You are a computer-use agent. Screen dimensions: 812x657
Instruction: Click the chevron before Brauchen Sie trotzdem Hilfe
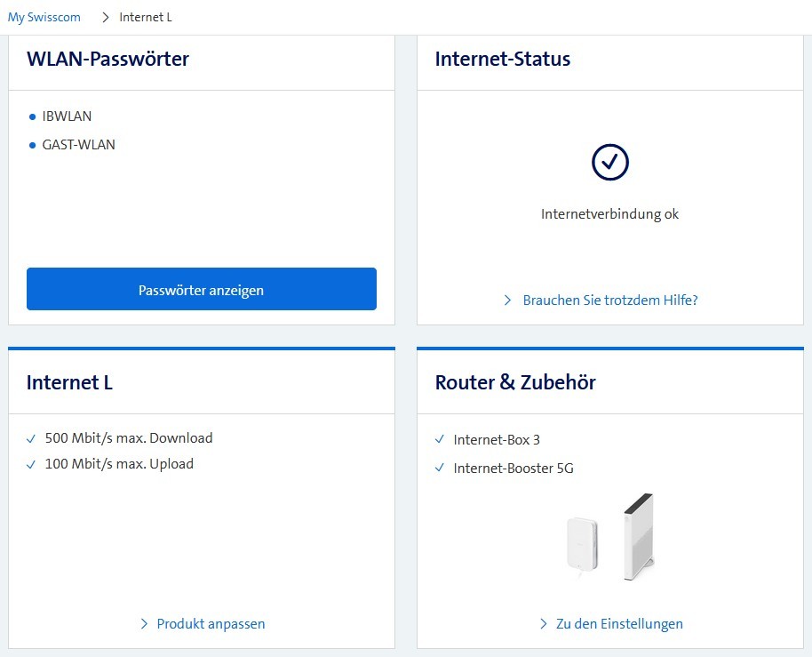[x=508, y=300]
